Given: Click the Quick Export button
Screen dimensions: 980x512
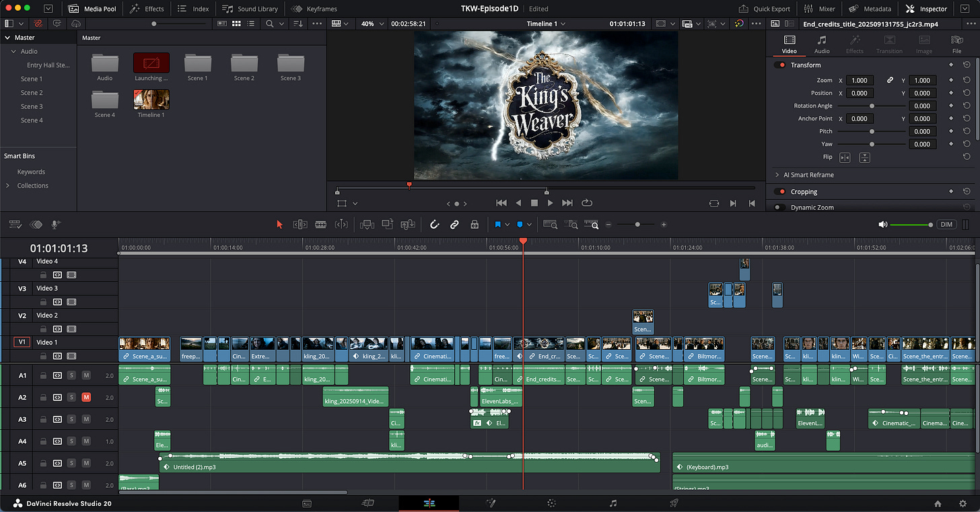Looking at the screenshot, I should [x=764, y=9].
